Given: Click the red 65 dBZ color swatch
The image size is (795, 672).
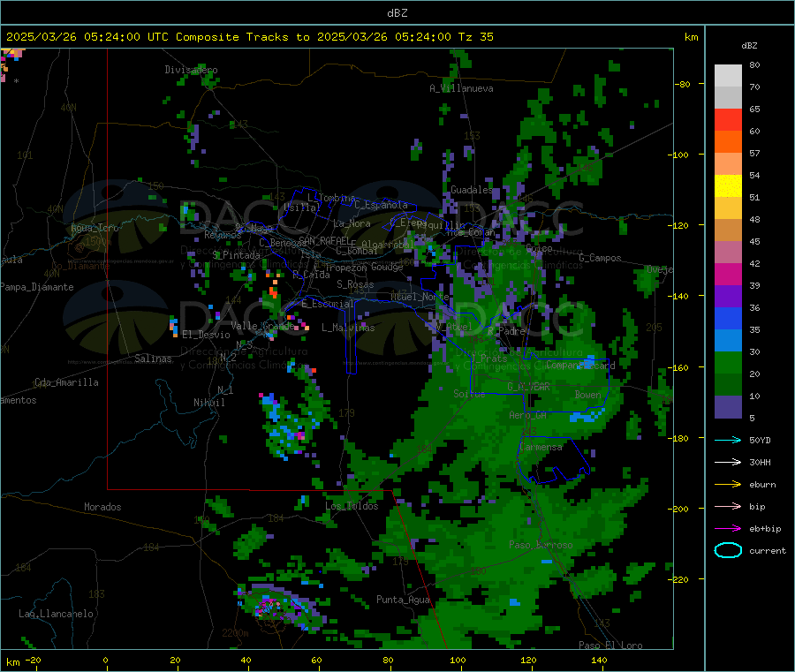Looking at the screenshot, I should coord(728,119).
